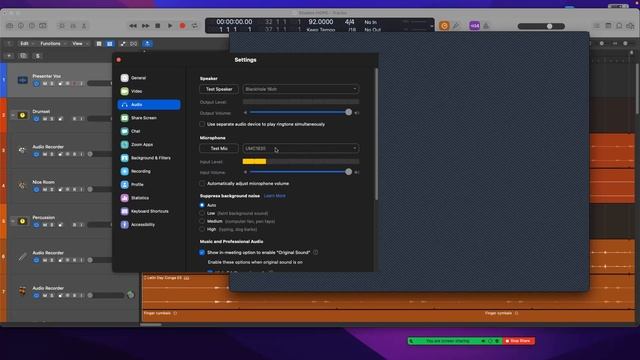Click the Settings window vertical scrollbar

pos(376,134)
